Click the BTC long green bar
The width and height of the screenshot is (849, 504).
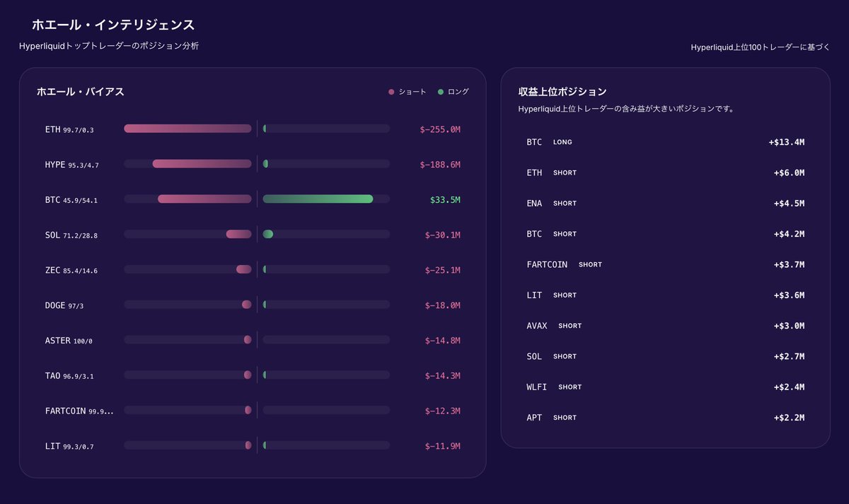pyautogui.click(x=318, y=199)
